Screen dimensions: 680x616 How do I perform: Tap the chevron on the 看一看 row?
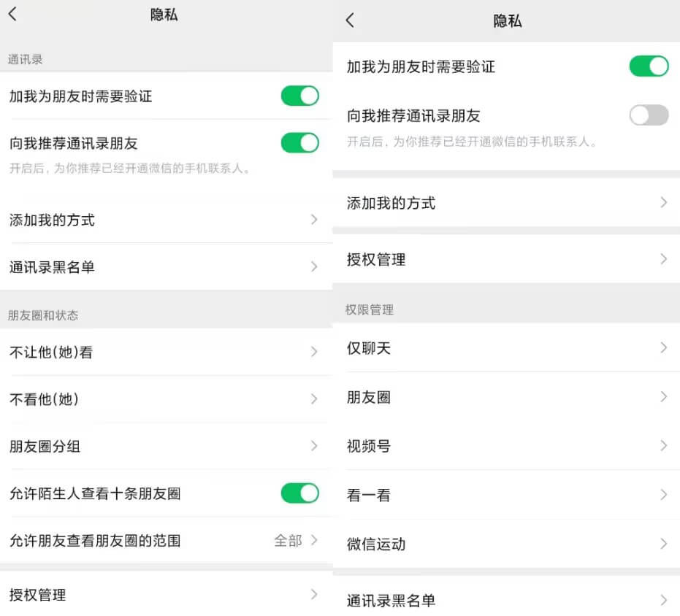tap(663, 495)
